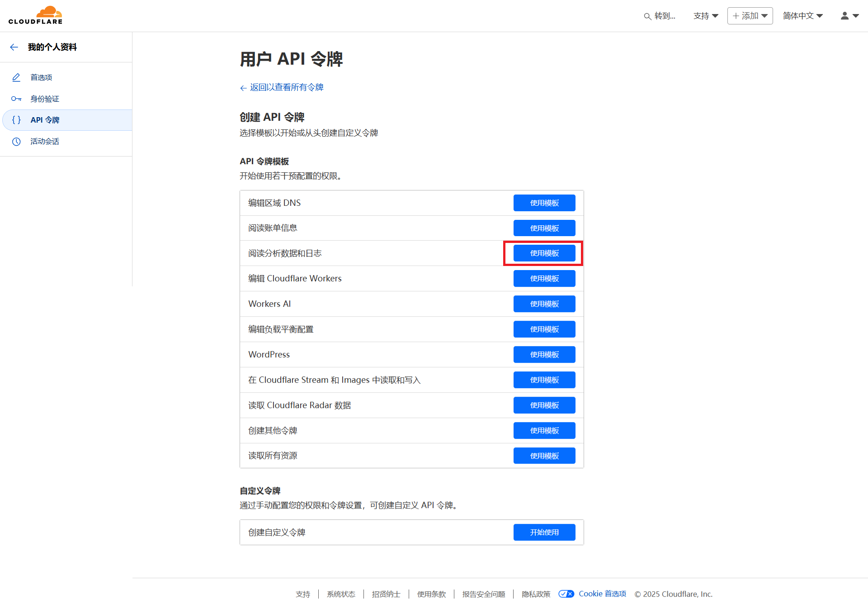Use template for WordPress
Screen dimensions: 868x608
click(x=544, y=355)
